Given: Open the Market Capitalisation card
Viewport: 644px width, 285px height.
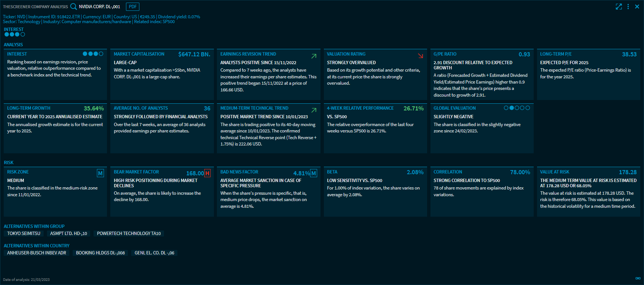Looking at the screenshot, I should coord(162,74).
